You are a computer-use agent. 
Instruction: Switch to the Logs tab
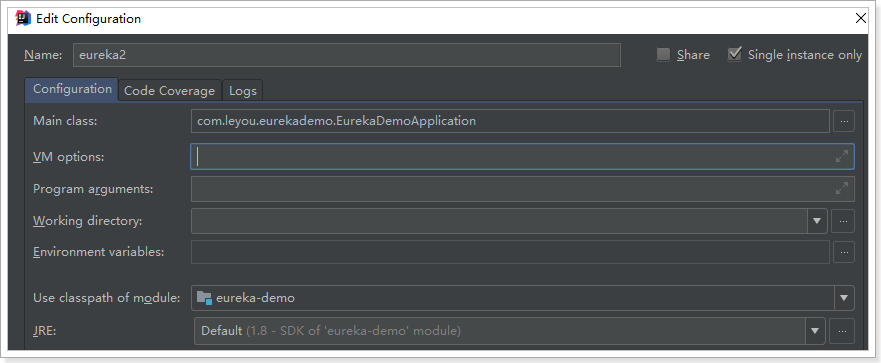(243, 90)
